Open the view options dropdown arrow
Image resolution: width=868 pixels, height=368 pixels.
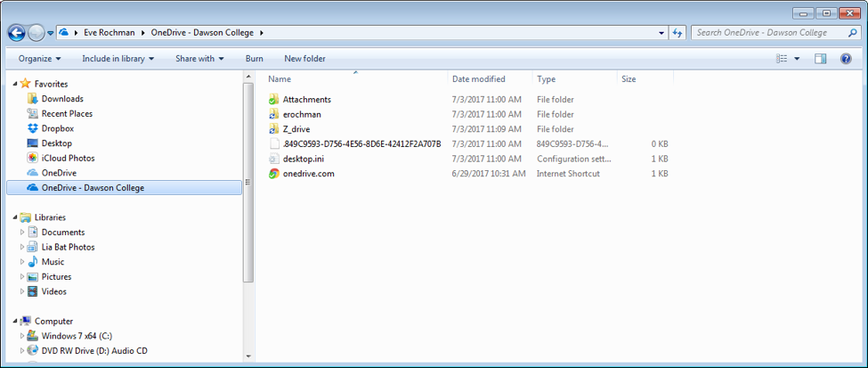(x=797, y=58)
